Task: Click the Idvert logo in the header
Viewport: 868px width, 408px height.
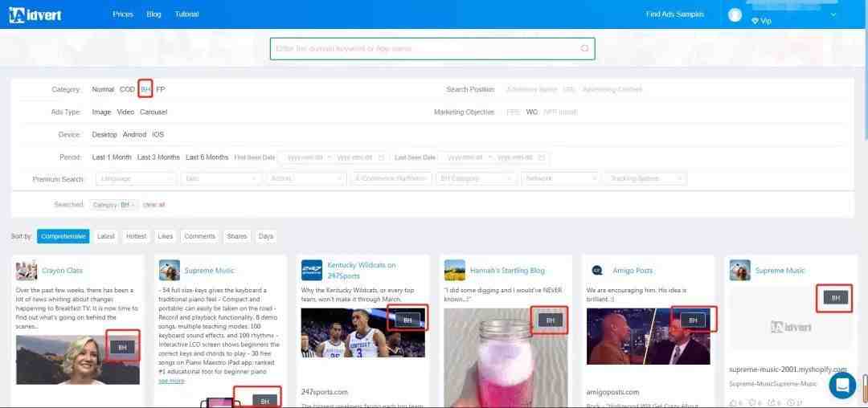Action: click(35, 15)
